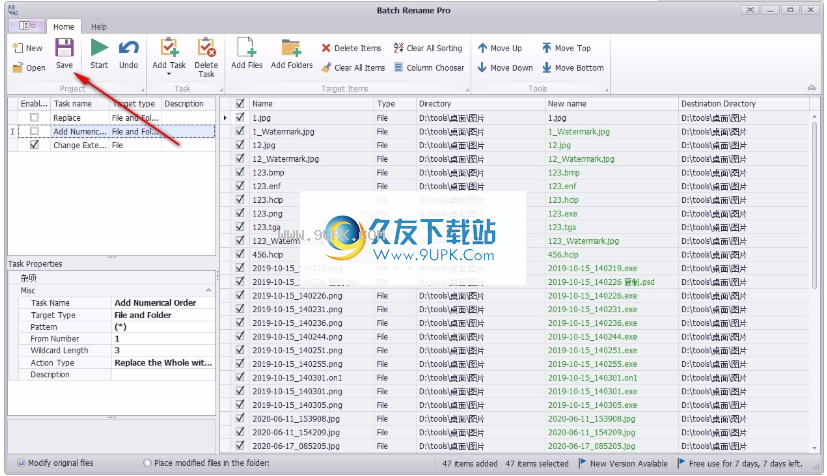Move selected item to top

[566, 48]
